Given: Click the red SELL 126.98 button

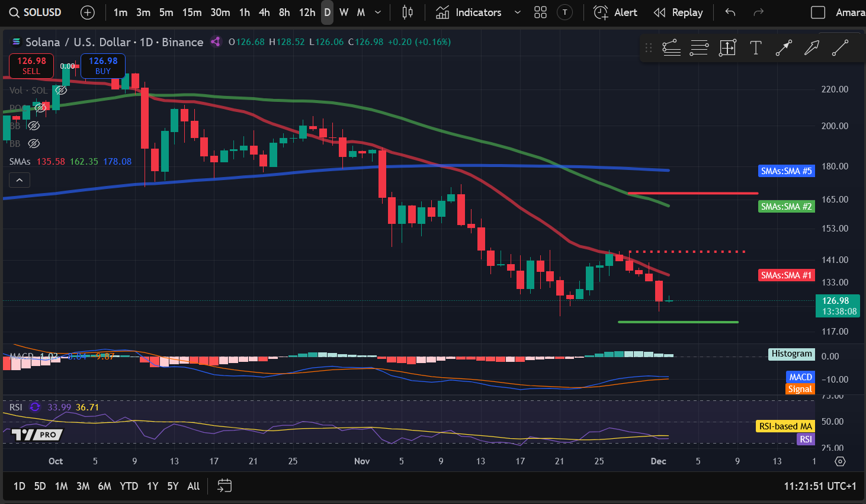Looking at the screenshot, I should pyautogui.click(x=31, y=66).
